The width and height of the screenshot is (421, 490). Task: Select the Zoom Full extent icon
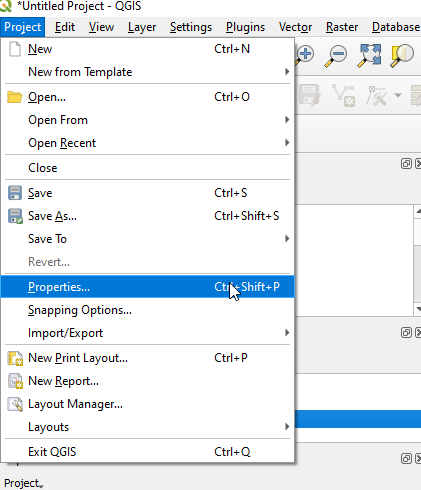369,56
